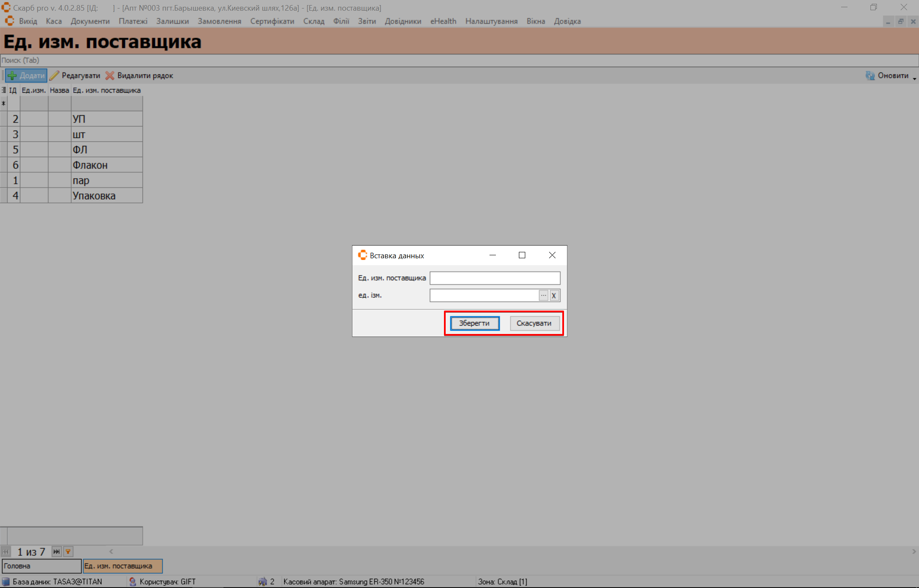Click the green plus Додати icon
Viewport: 919px width, 588px height.
[x=12, y=76]
